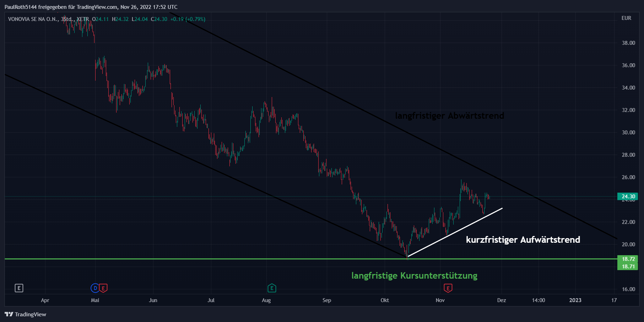Click the Sep label on time axis
The width and height of the screenshot is (644, 322).
[327, 300]
